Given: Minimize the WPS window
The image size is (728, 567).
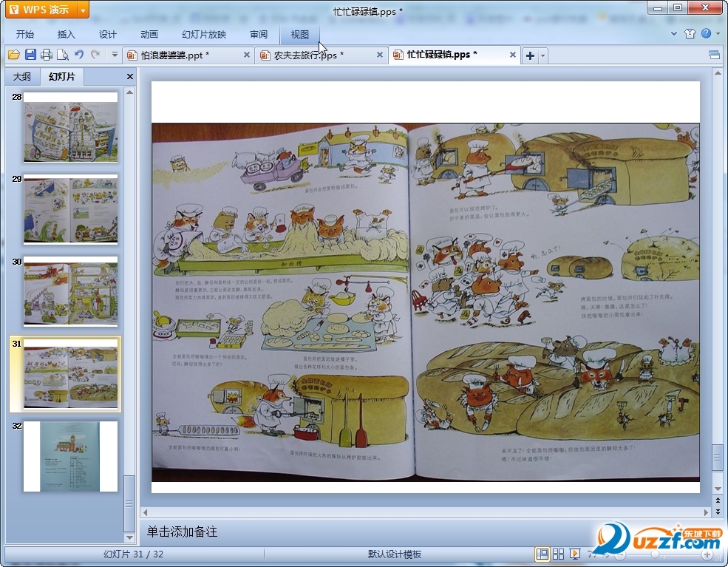Looking at the screenshot, I should [x=658, y=8].
